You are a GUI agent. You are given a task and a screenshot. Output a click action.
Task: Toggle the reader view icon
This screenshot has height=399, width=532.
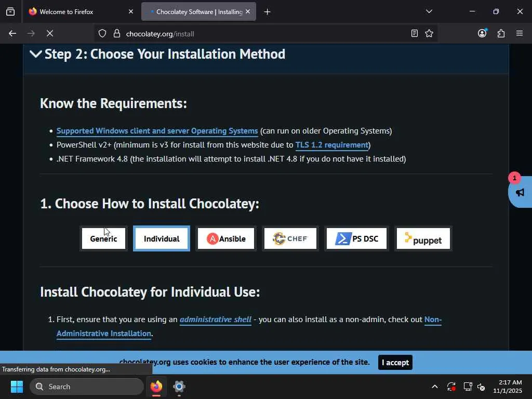(414, 34)
